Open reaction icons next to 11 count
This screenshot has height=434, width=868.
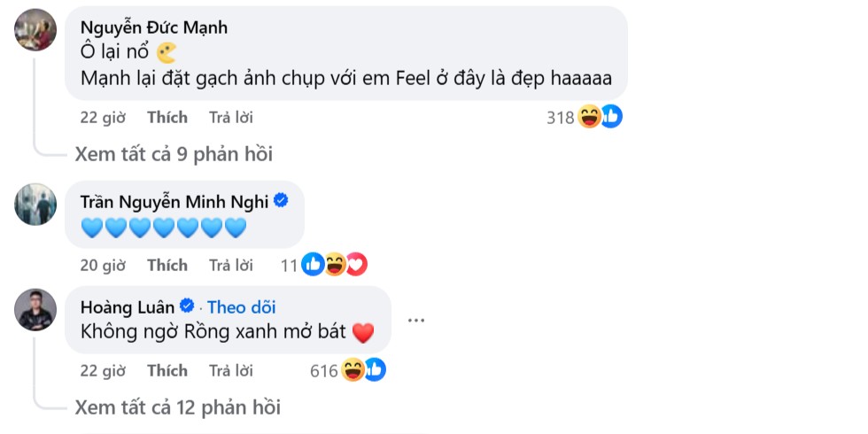tap(333, 264)
